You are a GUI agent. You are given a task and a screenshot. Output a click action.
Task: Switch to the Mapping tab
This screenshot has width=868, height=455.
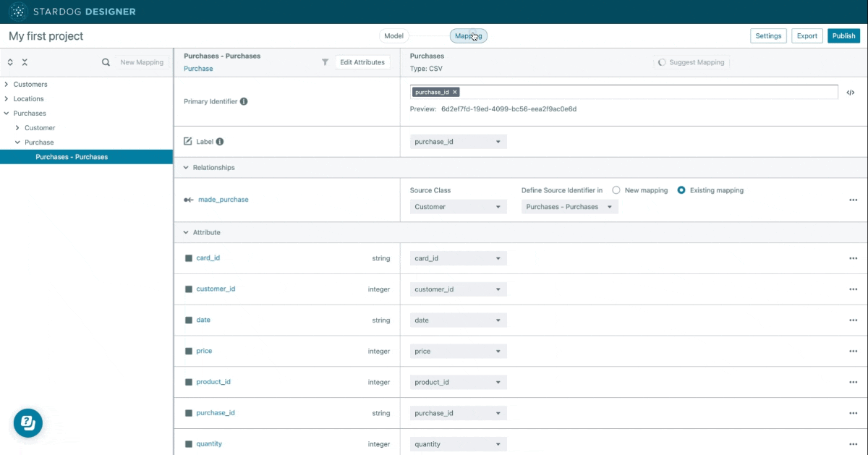tap(468, 35)
